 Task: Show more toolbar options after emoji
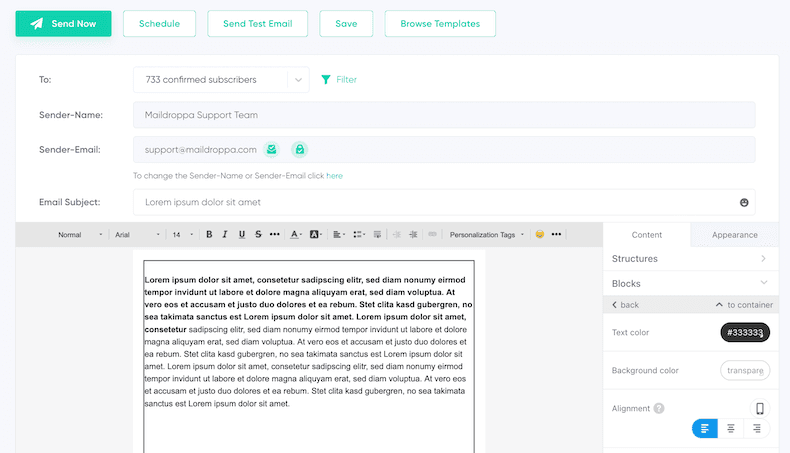click(x=556, y=234)
